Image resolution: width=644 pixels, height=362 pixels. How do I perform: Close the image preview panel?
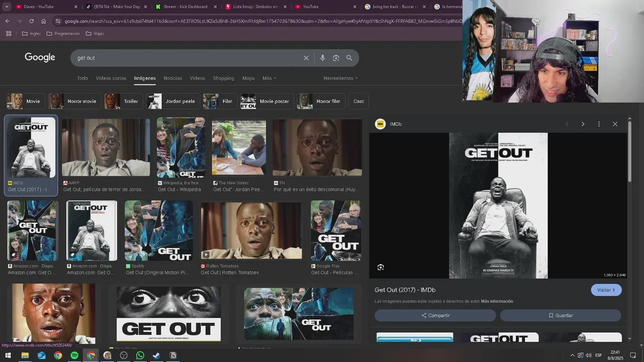(x=615, y=124)
